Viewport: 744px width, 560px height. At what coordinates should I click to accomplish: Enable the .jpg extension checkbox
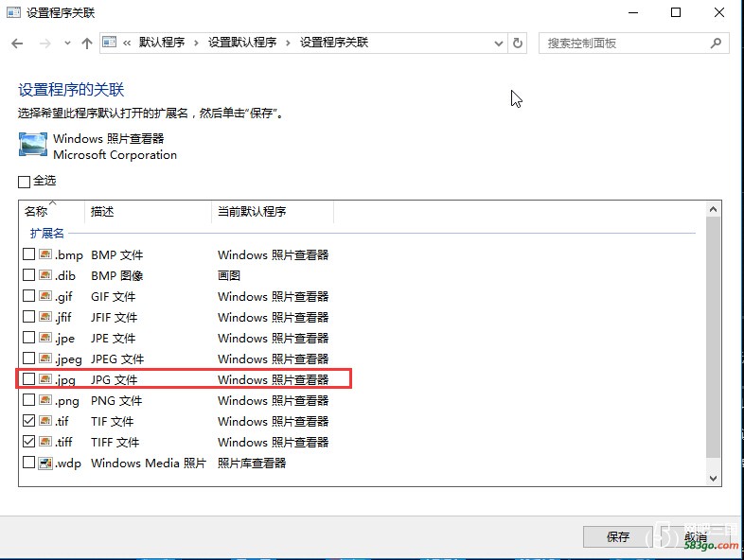click(x=29, y=379)
